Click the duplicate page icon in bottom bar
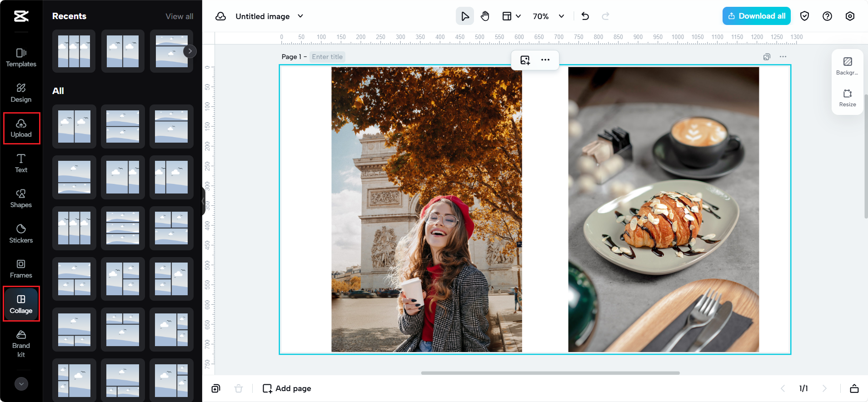Viewport: 868px width, 402px height. pyautogui.click(x=216, y=388)
